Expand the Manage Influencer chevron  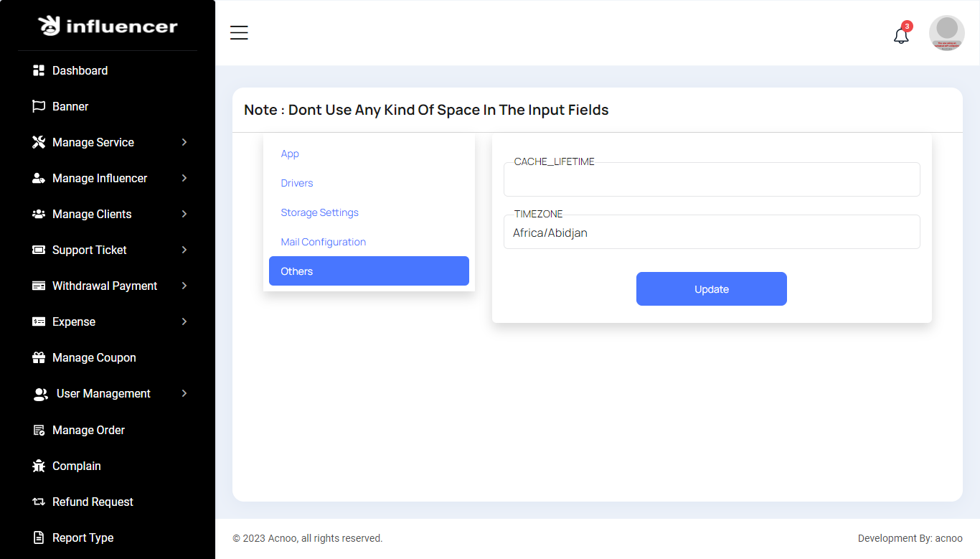click(184, 178)
